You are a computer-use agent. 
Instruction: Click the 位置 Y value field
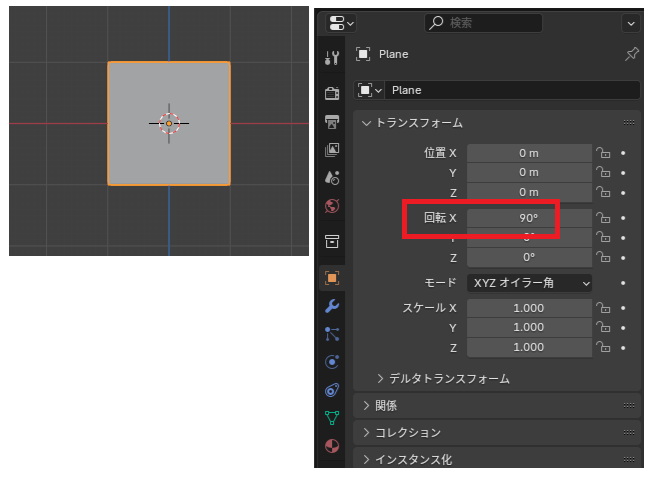529,173
